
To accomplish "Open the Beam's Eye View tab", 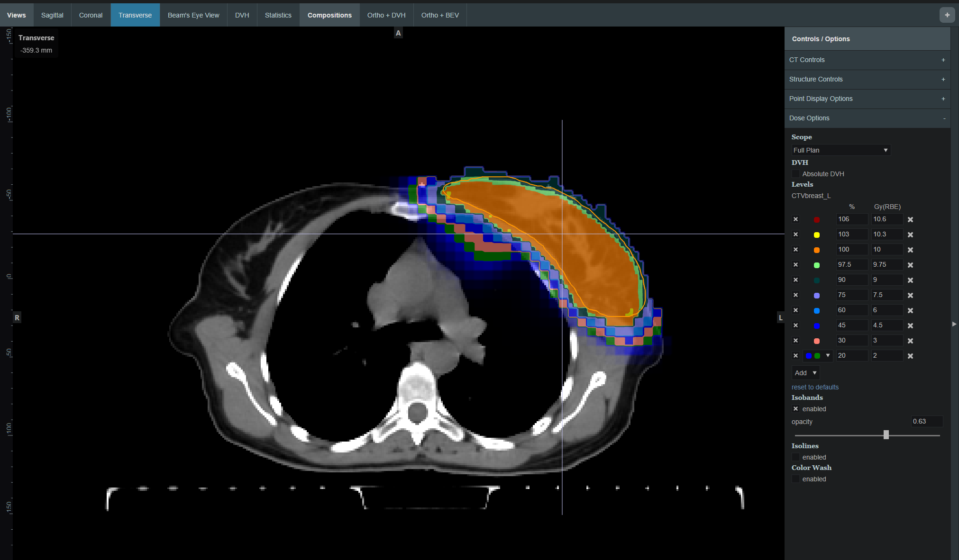I will click(193, 15).
